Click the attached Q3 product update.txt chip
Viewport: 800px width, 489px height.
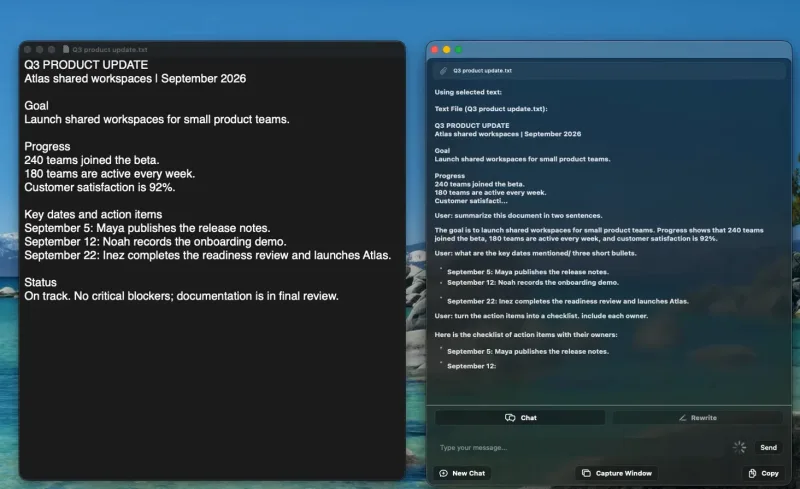point(609,71)
